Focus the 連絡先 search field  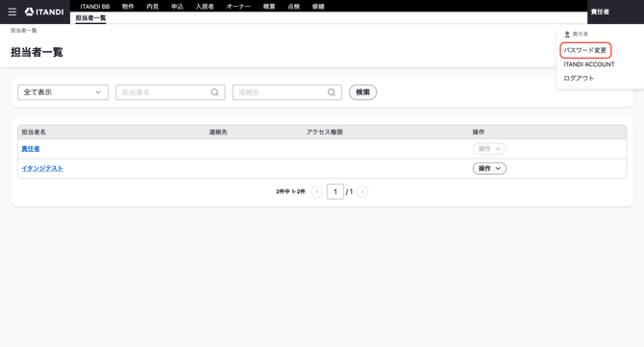pyautogui.click(x=287, y=92)
